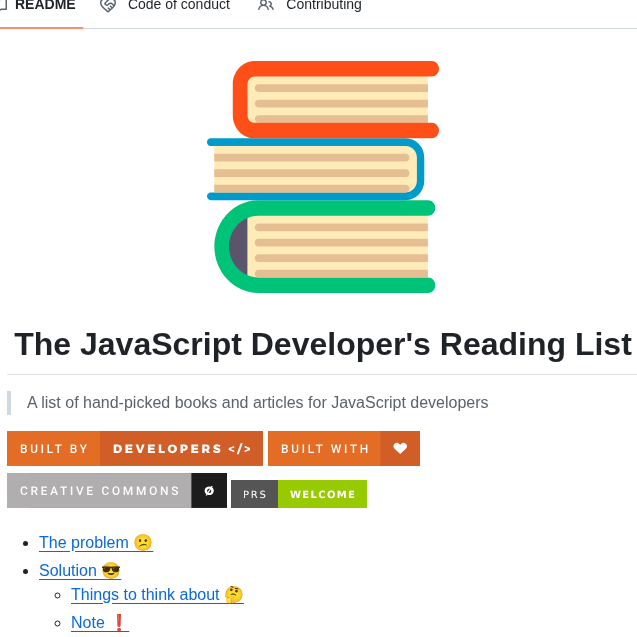Open "Things to think about" link
Screen dimensions: 637x637
coord(157,594)
